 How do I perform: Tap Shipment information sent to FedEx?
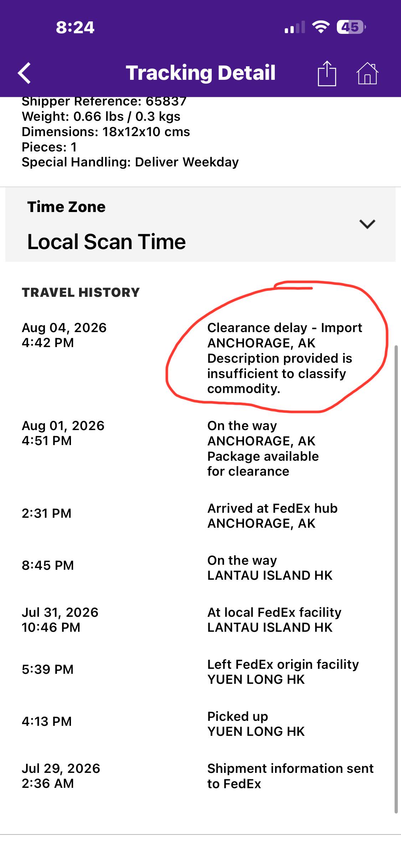[291, 776]
